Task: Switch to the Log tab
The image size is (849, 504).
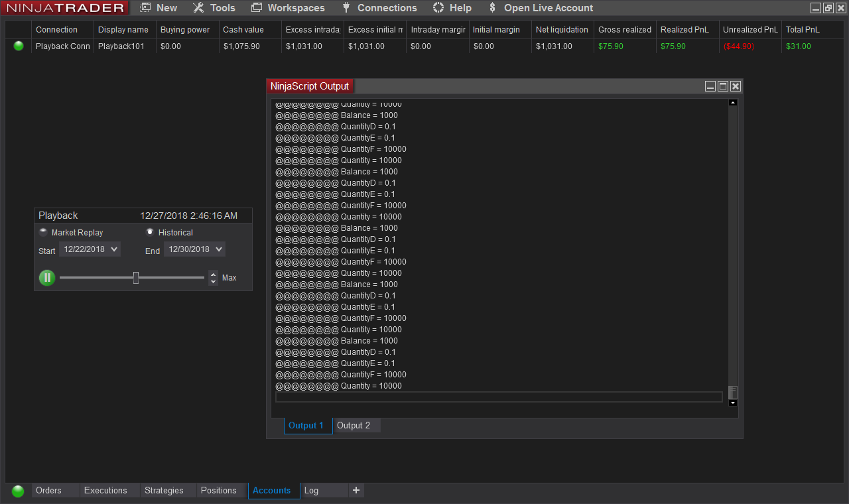Action: pyautogui.click(x=324, y=491)
